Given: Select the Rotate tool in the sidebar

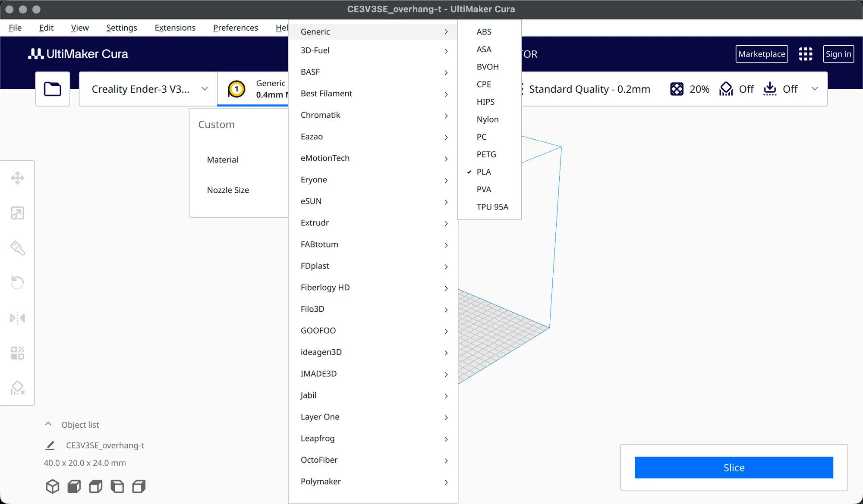Looking at the screenshot, I should (17, 283).
